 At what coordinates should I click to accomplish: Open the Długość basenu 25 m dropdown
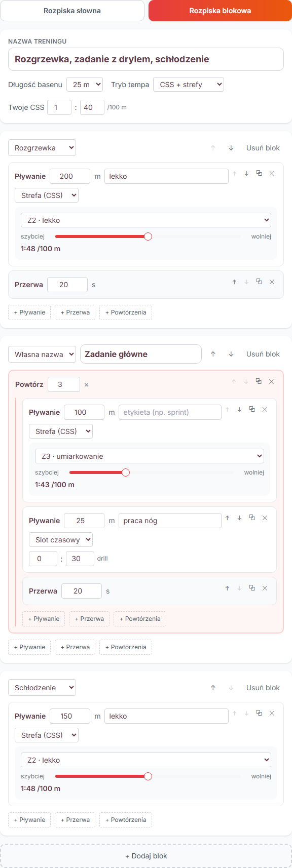[x=85, y=85]
